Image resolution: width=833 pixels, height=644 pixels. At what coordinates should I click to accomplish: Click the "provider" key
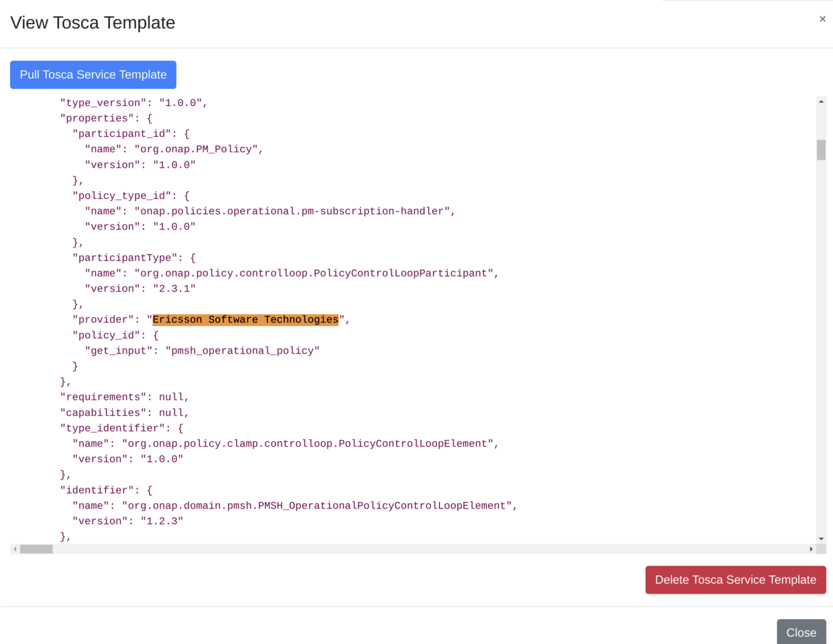tap(103, 319)
